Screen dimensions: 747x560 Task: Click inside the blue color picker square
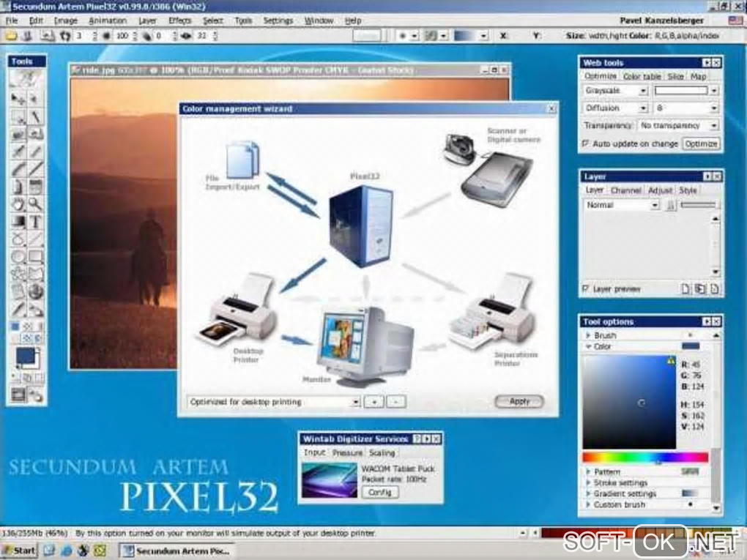point(629,403)
